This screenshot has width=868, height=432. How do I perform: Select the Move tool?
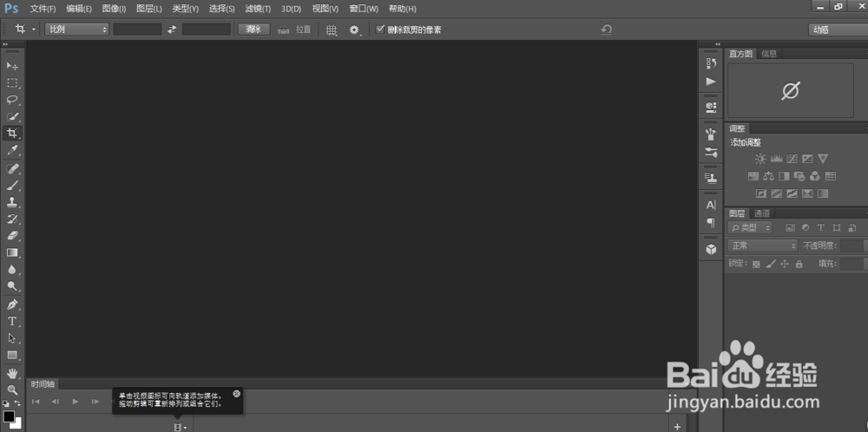[x=12, y=66]
